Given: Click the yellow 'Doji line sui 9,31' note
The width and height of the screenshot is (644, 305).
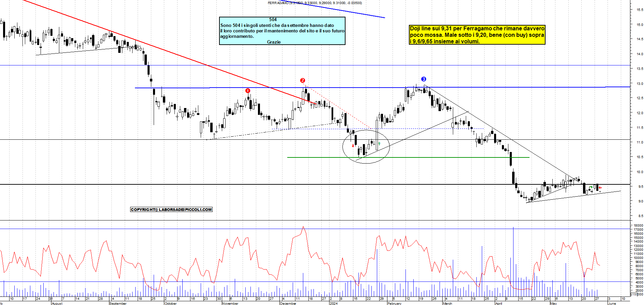Looking at the screenshot, I should pyautogui.click(x=477, y=35).
